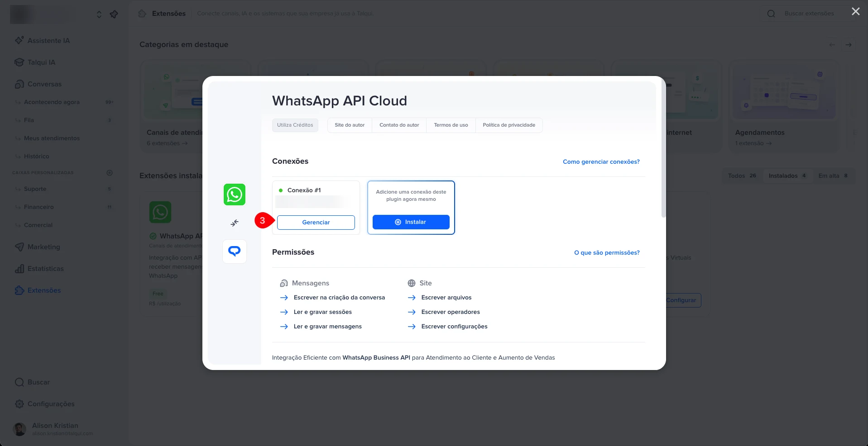Go to previous featured categories with left arrow
This screenshot has width=868, height=446.
(x=832, y=44)
